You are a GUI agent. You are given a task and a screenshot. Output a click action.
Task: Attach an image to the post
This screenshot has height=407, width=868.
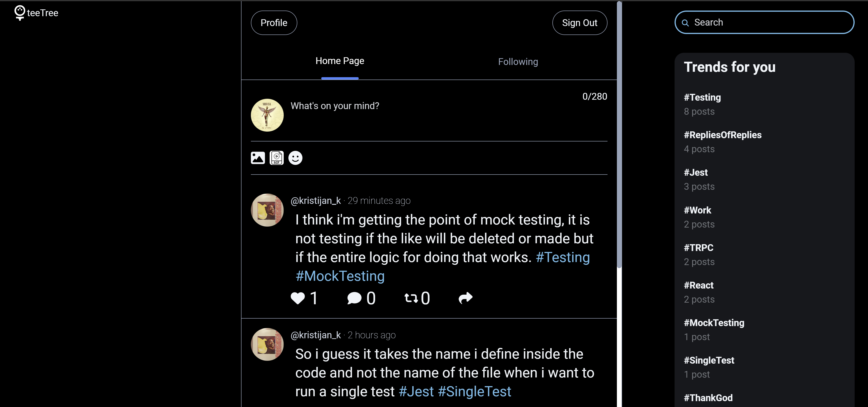tap(258, 158)
